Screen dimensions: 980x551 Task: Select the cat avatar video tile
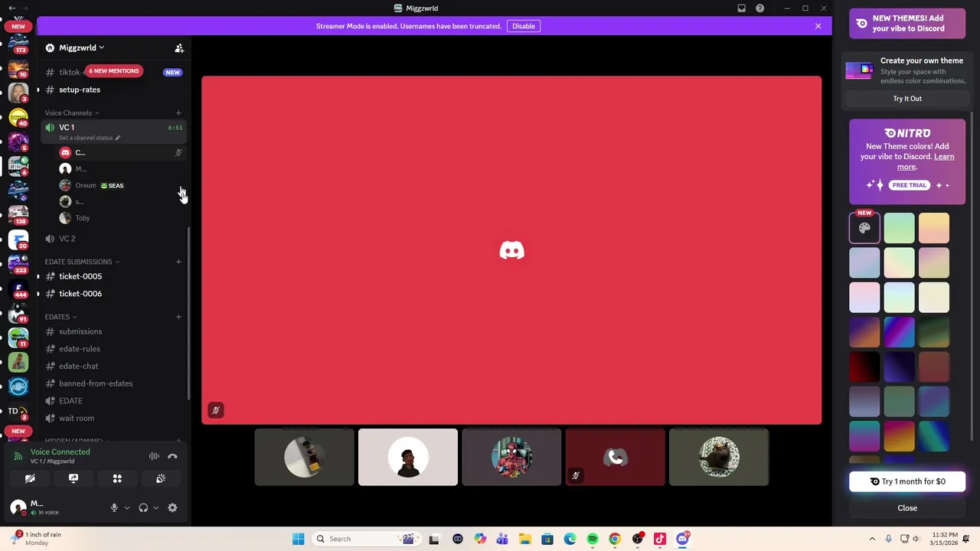tap(718, 457)
